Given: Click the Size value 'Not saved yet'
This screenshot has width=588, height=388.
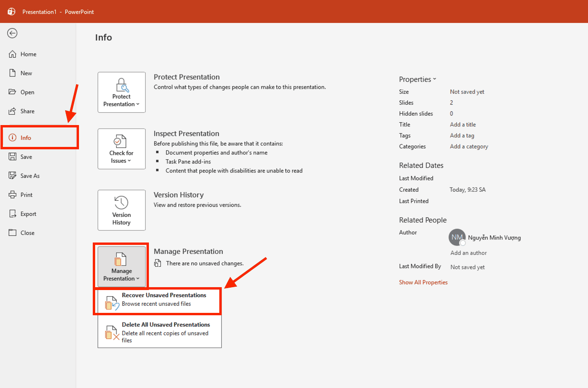Looking at the screenshot, I should coord(467,92).
